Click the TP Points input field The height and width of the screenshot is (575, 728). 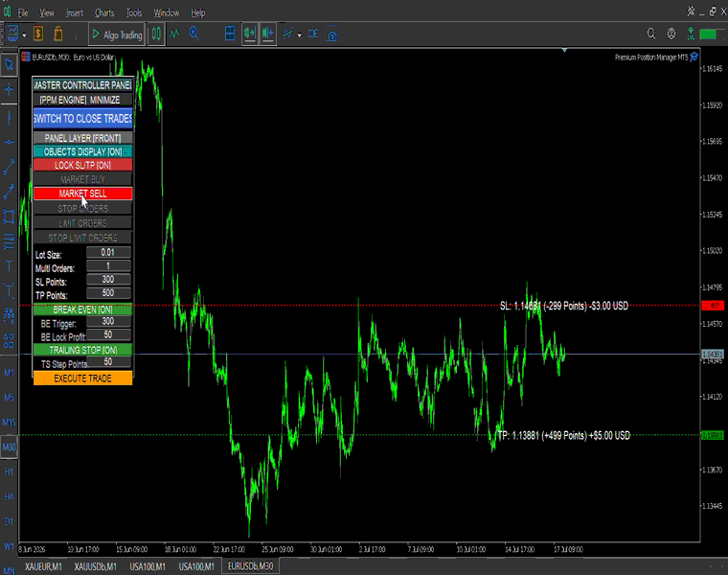(108, 292)
